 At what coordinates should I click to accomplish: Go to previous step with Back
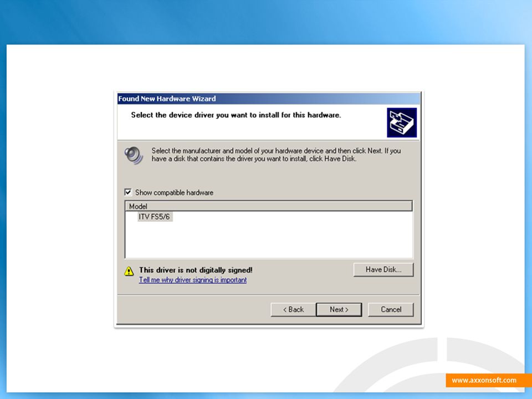tap(293, 309)
